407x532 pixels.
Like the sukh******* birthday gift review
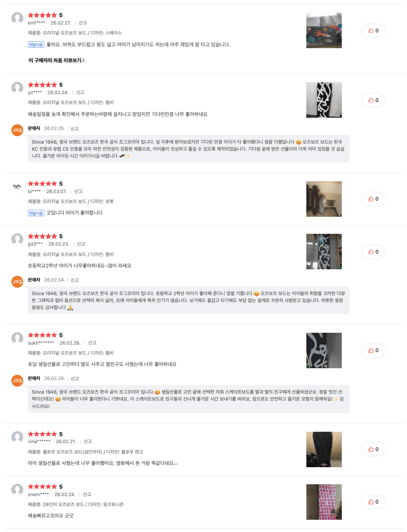click(373, 350)
